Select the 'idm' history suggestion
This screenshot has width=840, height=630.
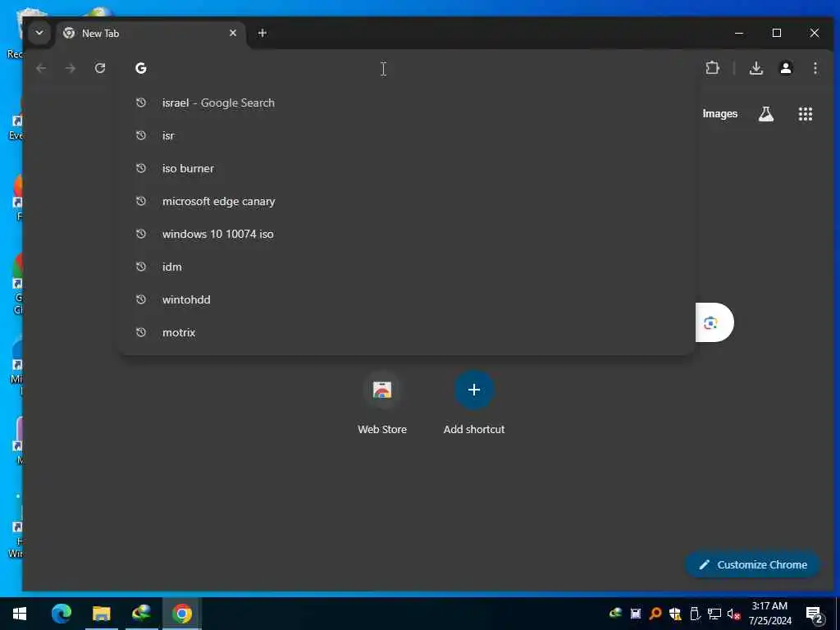407,267
